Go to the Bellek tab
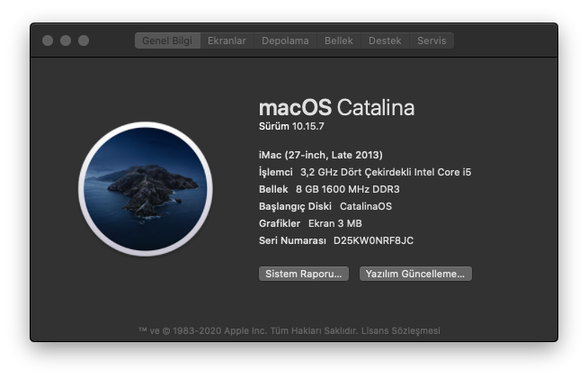Viewport: 588px width, 379px height. (x=339, y=41)
